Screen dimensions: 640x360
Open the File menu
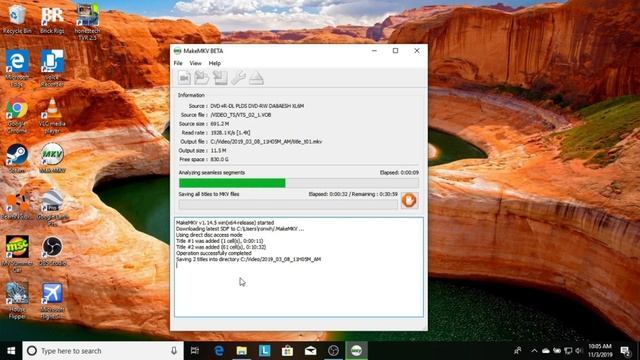(178, 63)
